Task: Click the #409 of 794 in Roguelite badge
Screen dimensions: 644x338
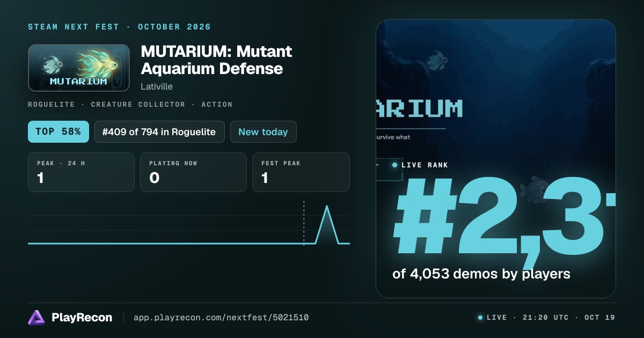Action: pos(159,131)
